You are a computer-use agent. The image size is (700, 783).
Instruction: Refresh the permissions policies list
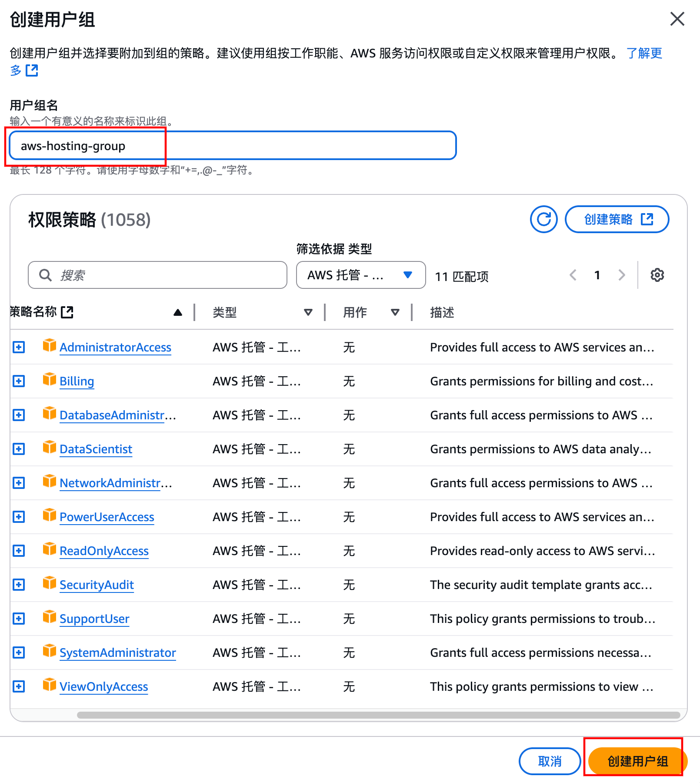click(543, 220)
